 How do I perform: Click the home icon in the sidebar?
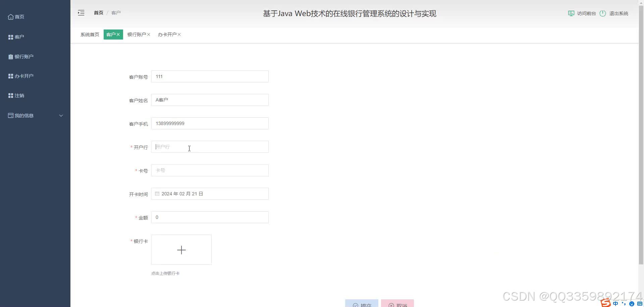pyautogui.click(x=11, y=17)
